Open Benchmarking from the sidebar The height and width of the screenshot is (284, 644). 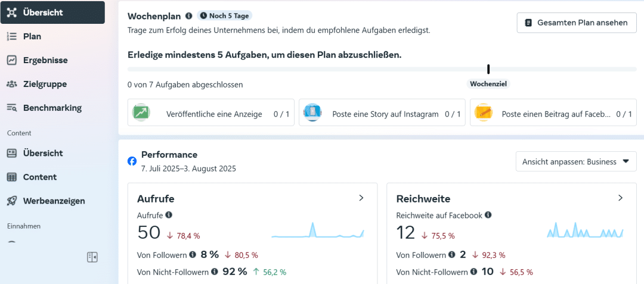tap(52, 108)
